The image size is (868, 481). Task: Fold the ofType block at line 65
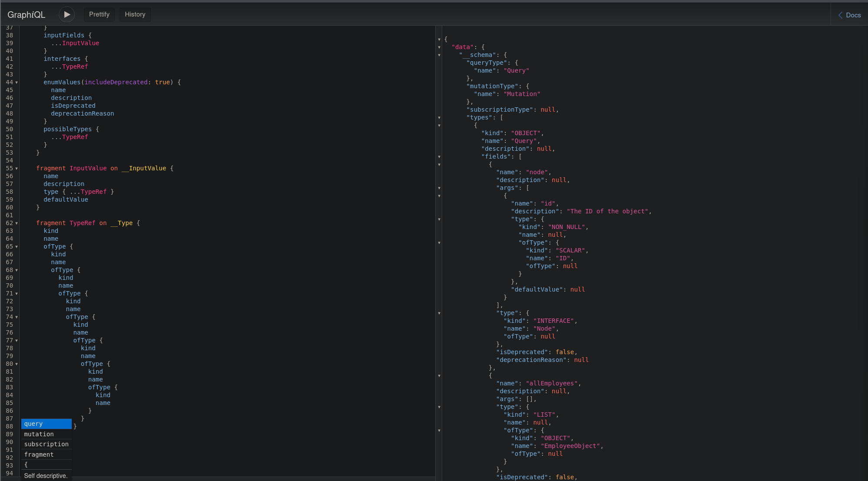pos(17,247)
